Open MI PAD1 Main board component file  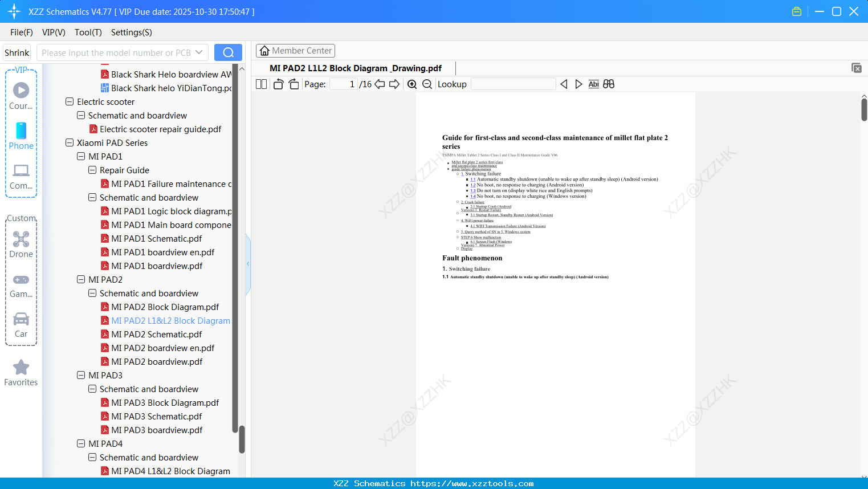(166, 225)
